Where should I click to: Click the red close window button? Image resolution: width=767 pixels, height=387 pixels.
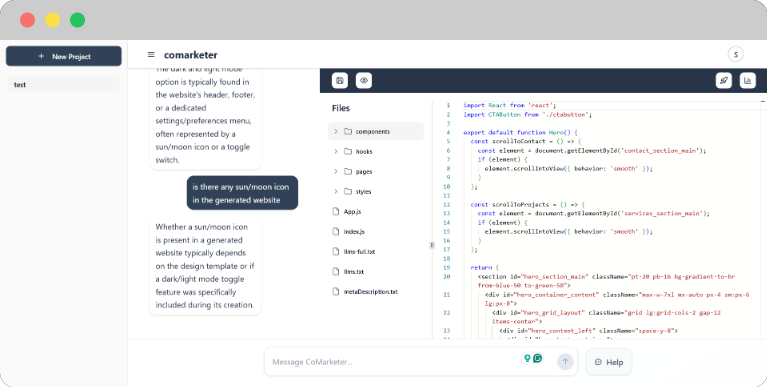27,20
